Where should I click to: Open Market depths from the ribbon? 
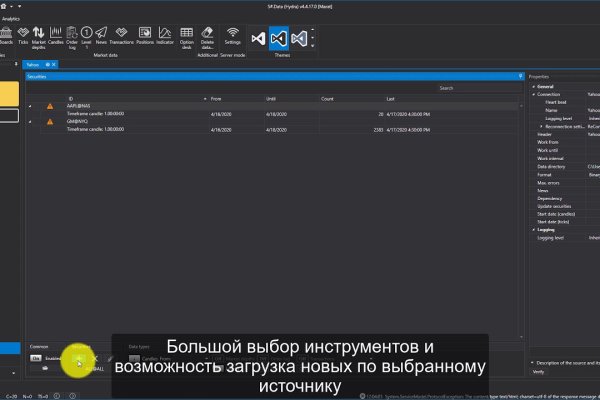(39, 38)
